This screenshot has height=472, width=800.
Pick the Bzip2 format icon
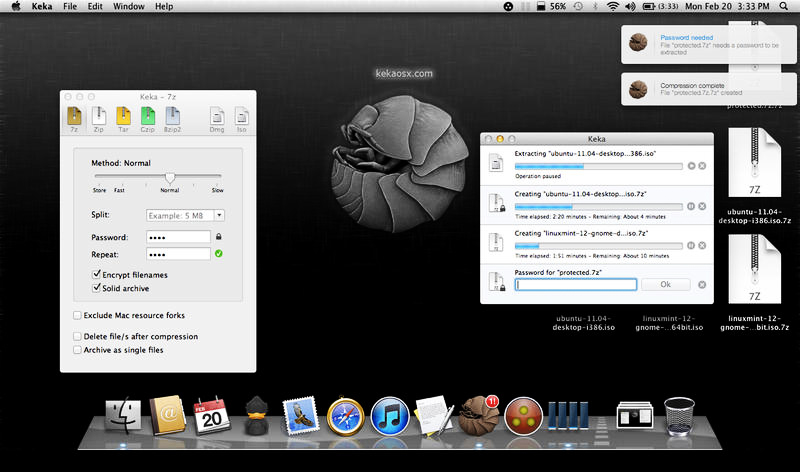172,119
